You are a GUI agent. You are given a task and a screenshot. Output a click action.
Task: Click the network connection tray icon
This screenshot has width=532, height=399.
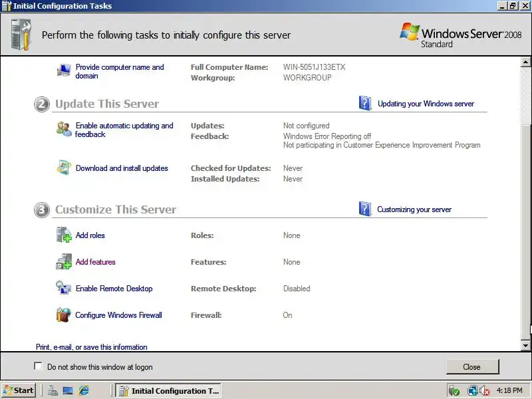(x=472, y=391)
